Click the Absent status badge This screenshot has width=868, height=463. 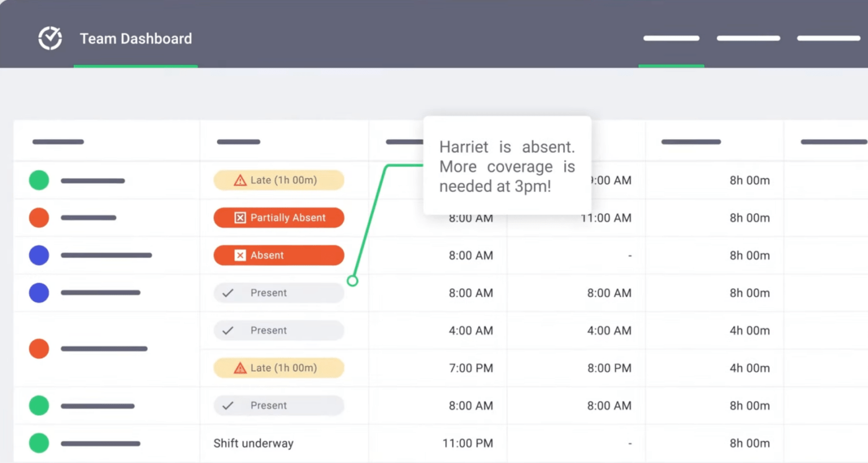pos(279,255)
